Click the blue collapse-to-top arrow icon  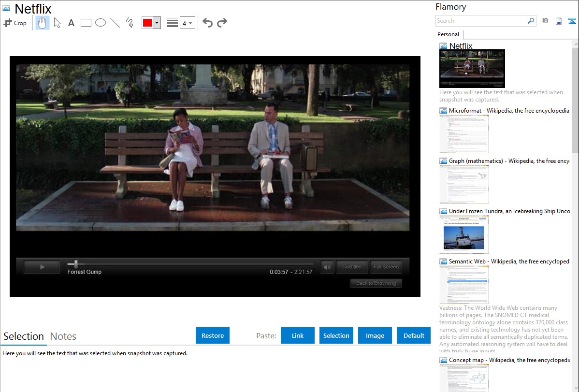click(x=572, y=21)
